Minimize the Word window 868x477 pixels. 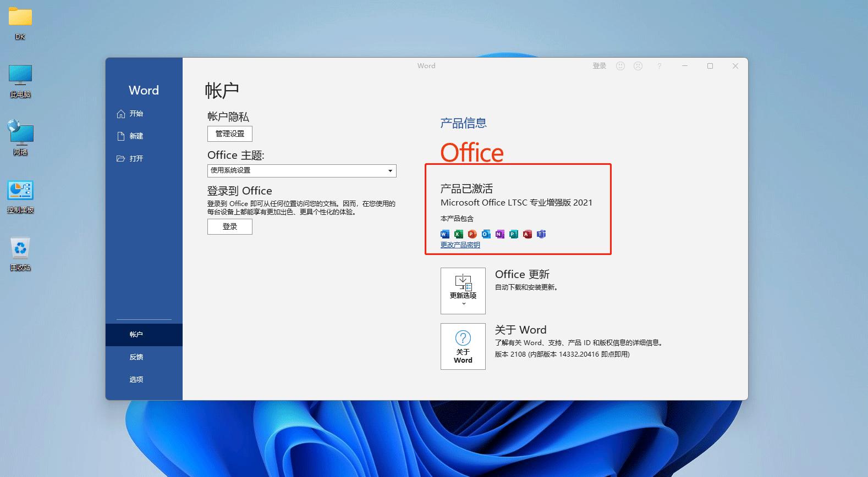[685, 66]
